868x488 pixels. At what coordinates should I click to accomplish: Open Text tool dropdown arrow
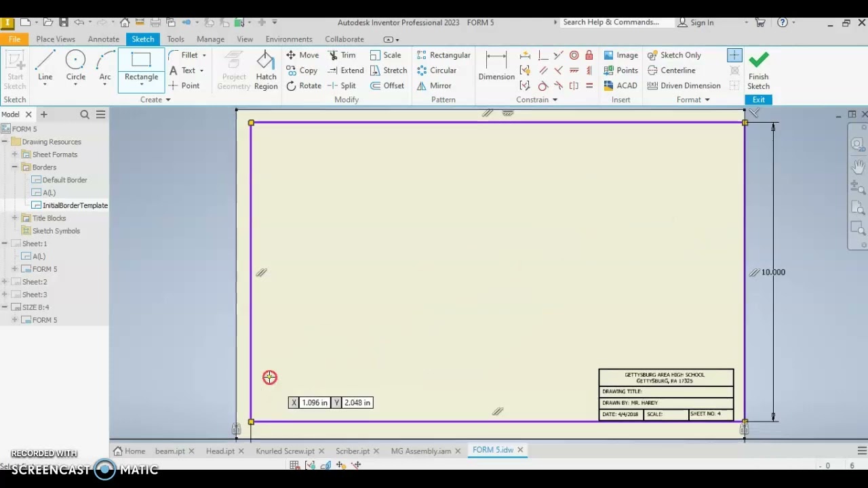(x=201, y=70)
